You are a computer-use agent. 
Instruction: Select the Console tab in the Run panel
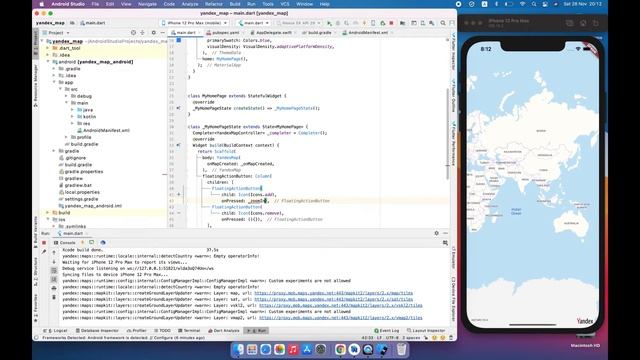(65, 243)
